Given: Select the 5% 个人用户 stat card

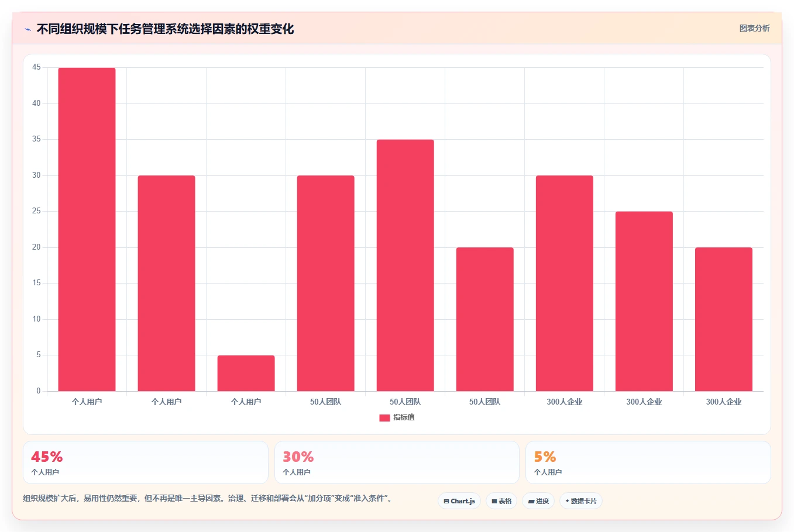Looking at the screenshot, I should pos(648,462).
